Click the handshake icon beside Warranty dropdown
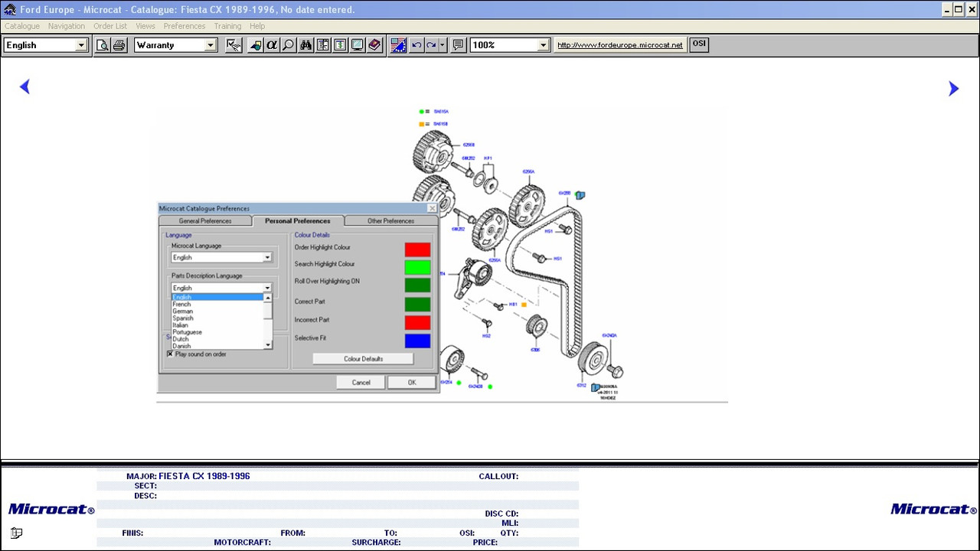The height and width of the screenshot is (551, 980). [x=234, y=45]
